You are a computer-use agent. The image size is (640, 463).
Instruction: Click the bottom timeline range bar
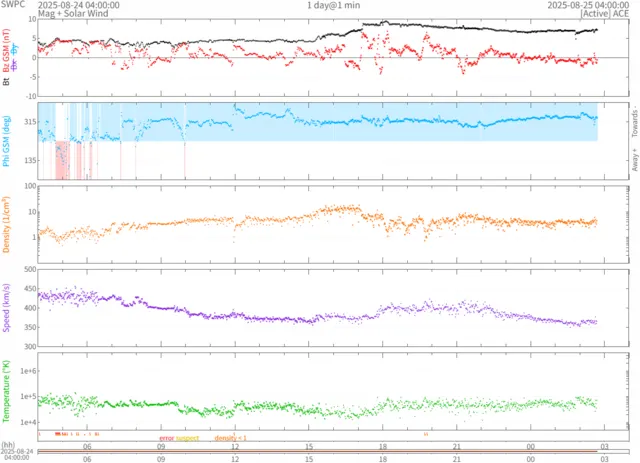[x=320, y=451]
